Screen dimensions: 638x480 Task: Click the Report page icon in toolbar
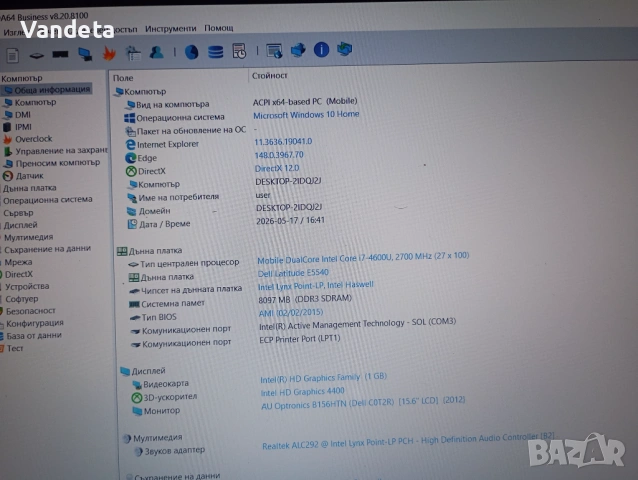[x=12, y=55]
